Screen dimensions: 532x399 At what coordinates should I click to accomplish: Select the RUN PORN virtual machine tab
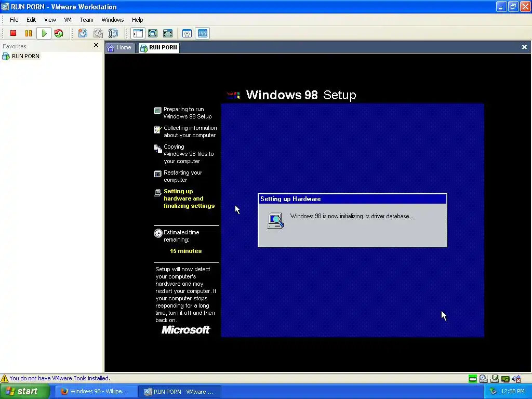point(159,47)
